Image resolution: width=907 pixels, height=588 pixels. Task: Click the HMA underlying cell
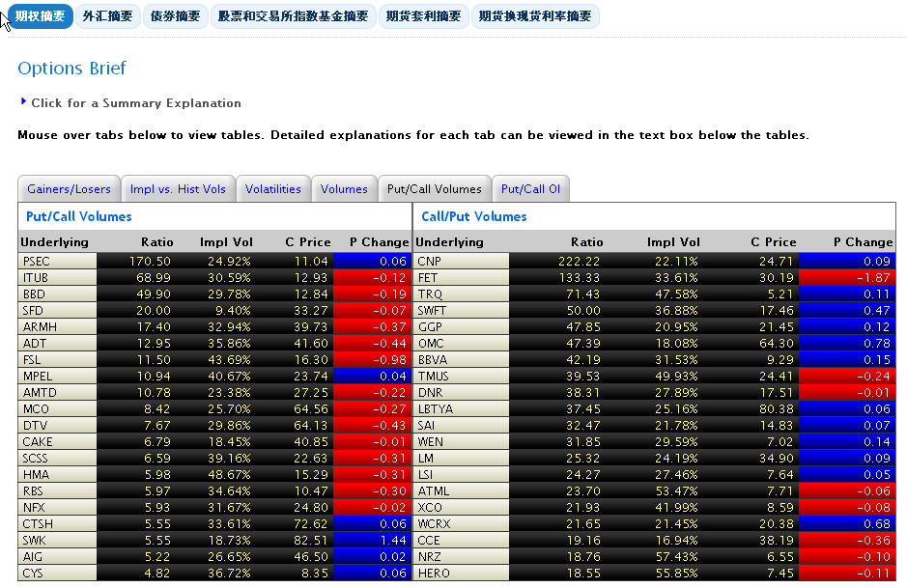(57, 475)
